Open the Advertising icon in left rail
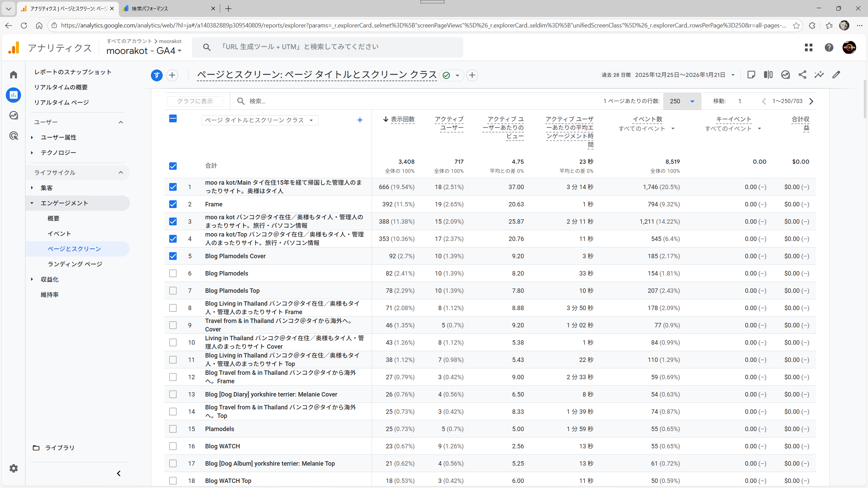This screenshot has width=868, height=488. 14,136
